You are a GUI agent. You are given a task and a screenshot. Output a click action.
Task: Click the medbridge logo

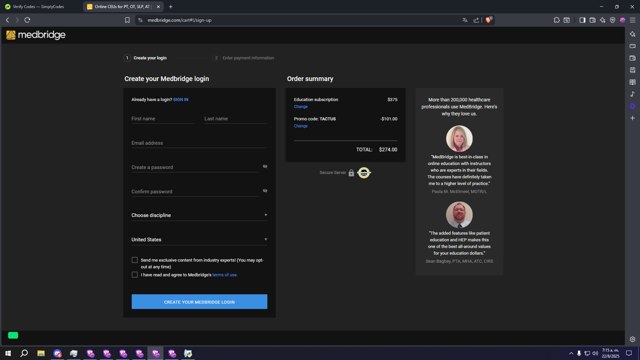tap(36, 35)
